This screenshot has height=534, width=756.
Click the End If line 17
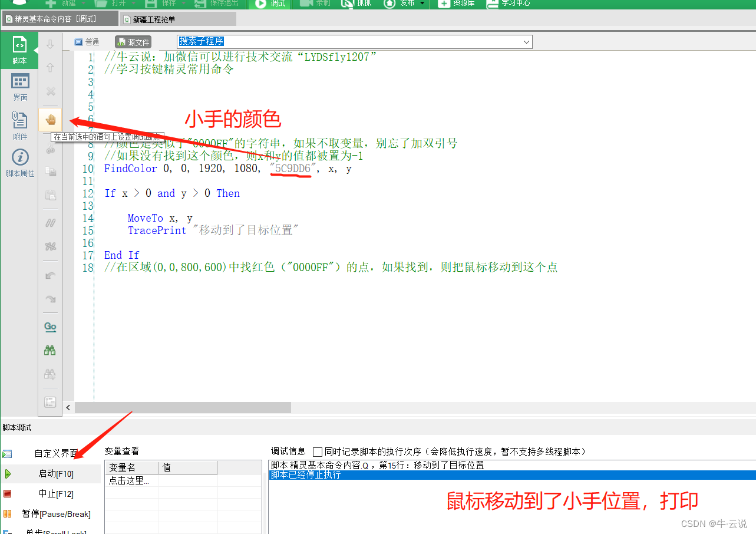point(121,255)
